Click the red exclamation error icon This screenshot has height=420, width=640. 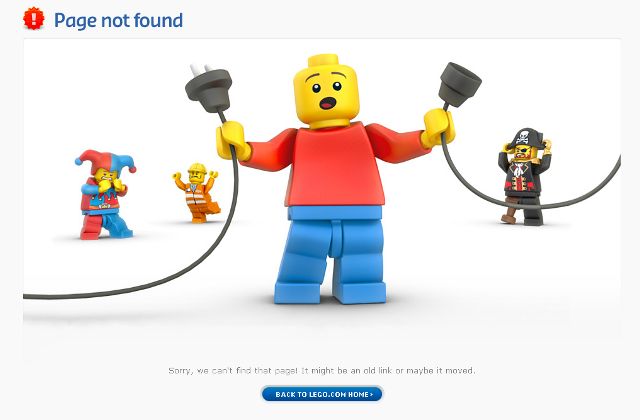pos(33,19)
